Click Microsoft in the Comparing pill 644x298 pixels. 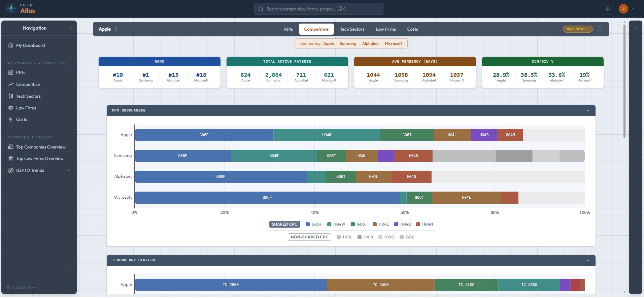393,43
